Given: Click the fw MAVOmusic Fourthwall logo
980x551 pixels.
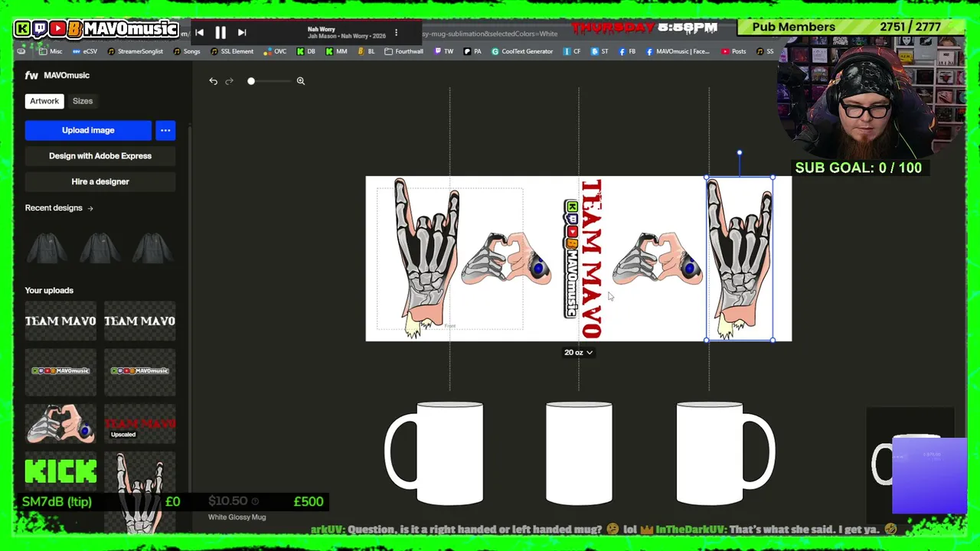Looking at the screenshot, I should coord(57,76).
